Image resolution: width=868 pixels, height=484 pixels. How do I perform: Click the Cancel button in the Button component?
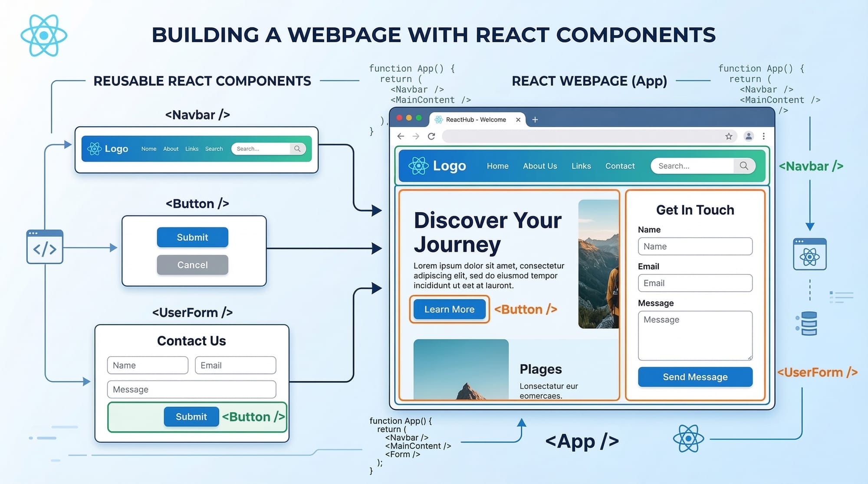[192, 265]
